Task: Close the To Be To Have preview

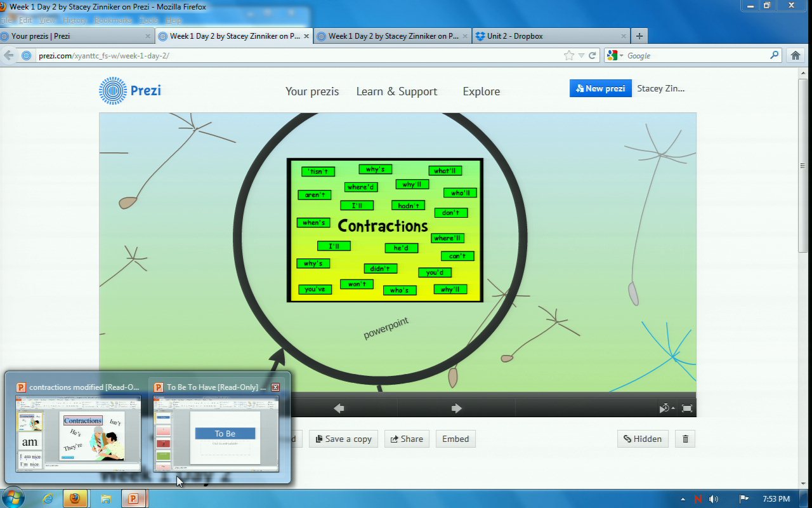Action: (275, 387)
